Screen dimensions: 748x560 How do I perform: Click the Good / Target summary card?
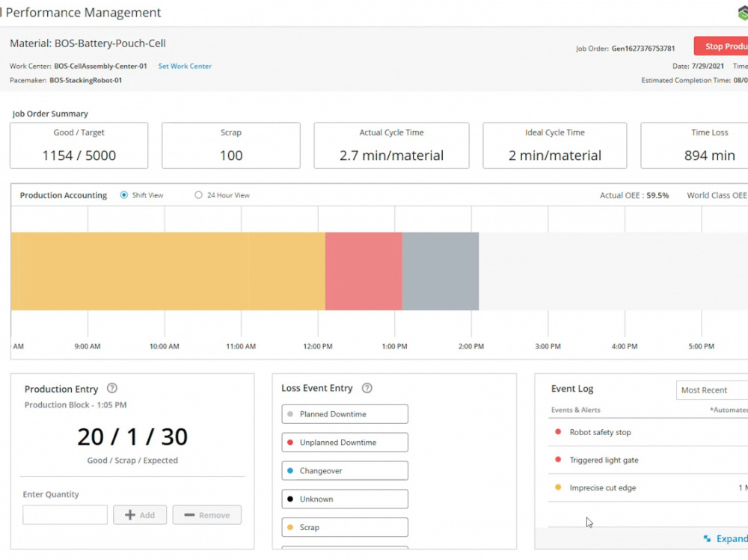point(79,146)
